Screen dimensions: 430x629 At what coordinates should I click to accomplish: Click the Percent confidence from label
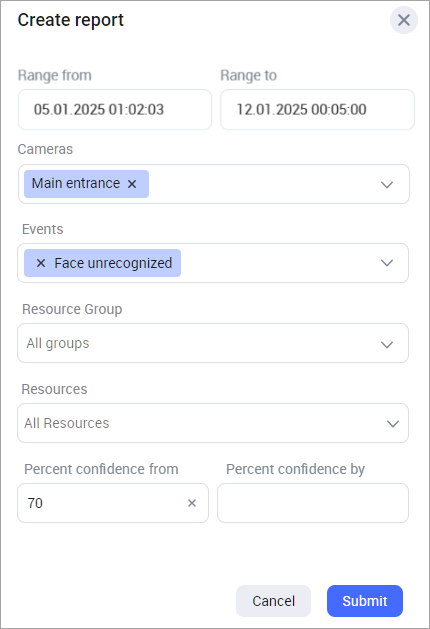pyautogui.click(x=101, y=469)
